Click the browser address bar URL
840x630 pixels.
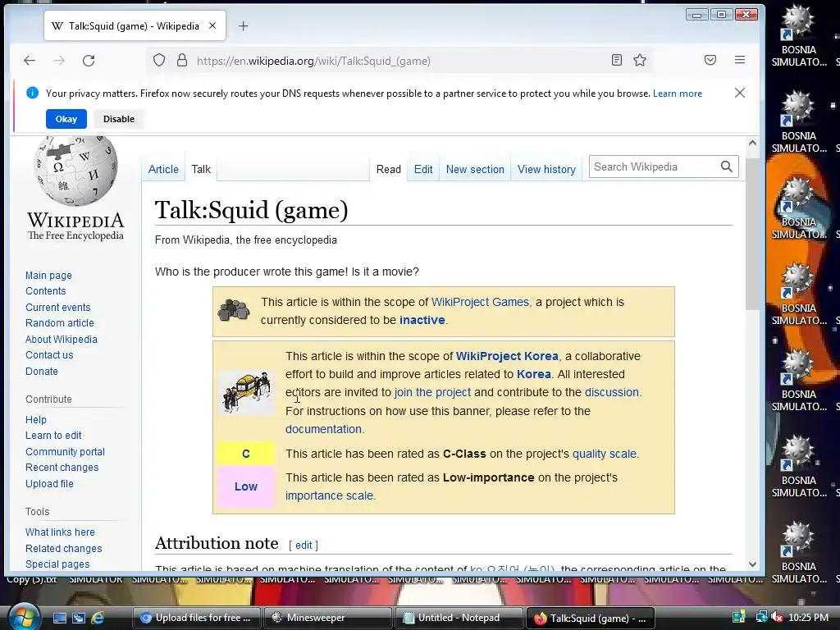tap(313, 61)
